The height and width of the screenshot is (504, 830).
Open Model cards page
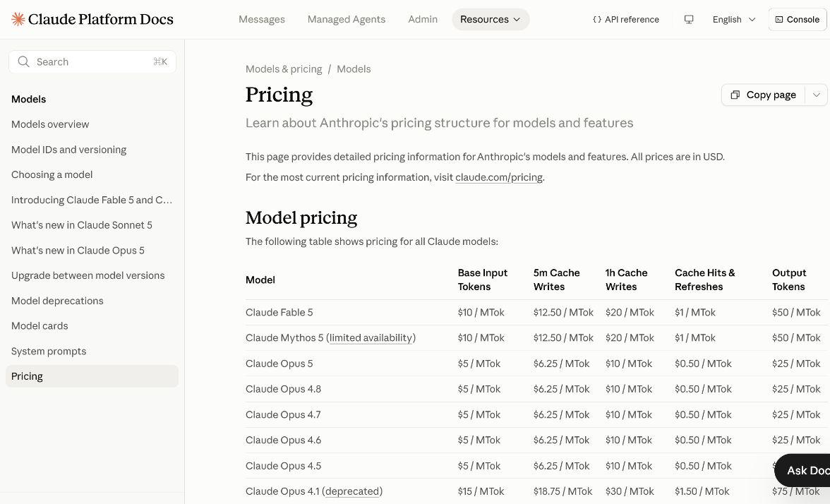(40, 326)
